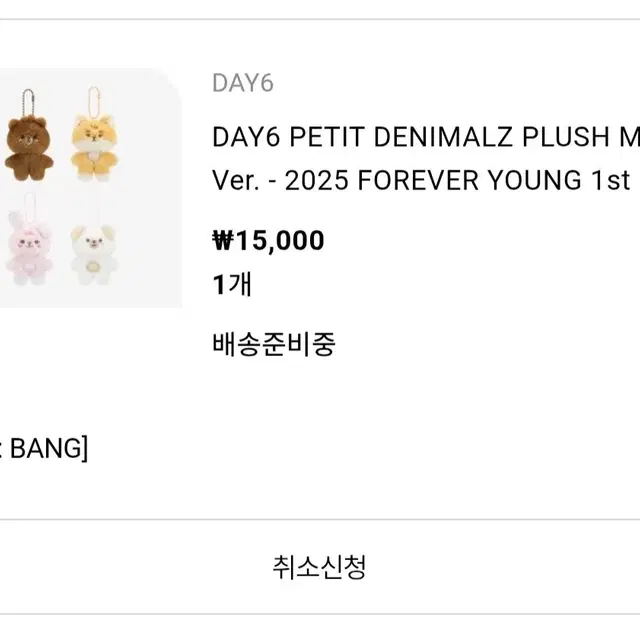Click the white puppy's keyring loop
The height and width of the screenshot is (640, 640).
(x=97, y=208)
